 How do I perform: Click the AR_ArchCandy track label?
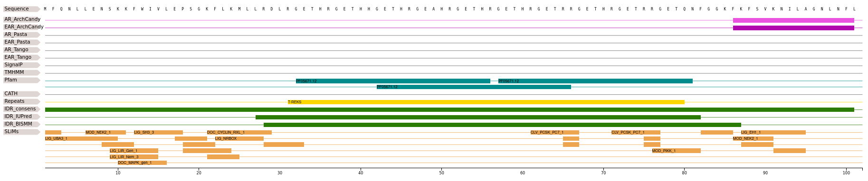[x=21, y=19]
